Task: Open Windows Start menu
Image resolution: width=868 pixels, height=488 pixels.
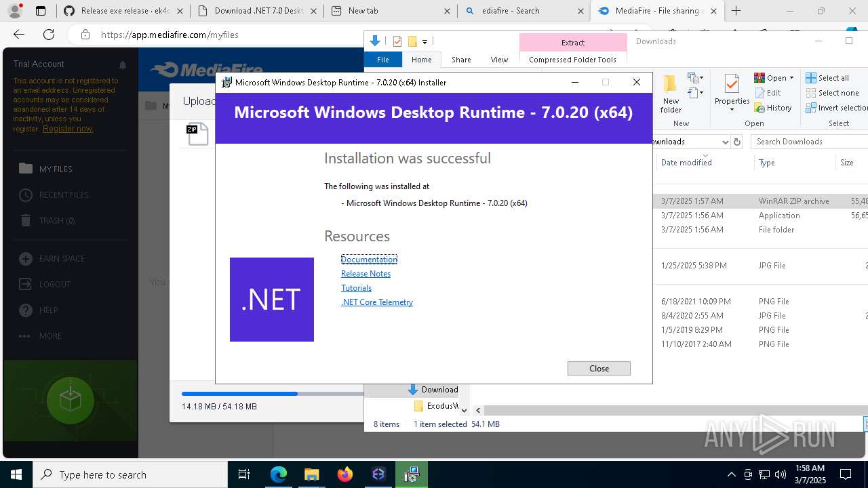Action: point(16,474)
